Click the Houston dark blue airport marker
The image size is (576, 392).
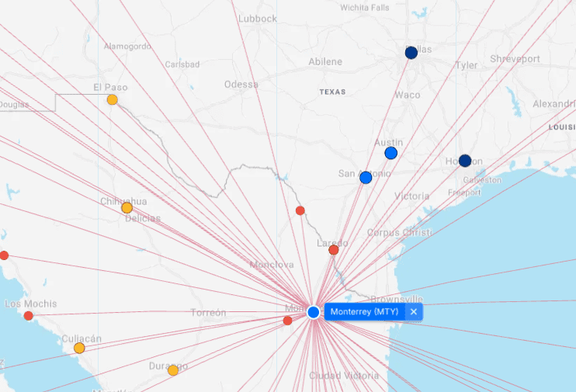(465, 161)
